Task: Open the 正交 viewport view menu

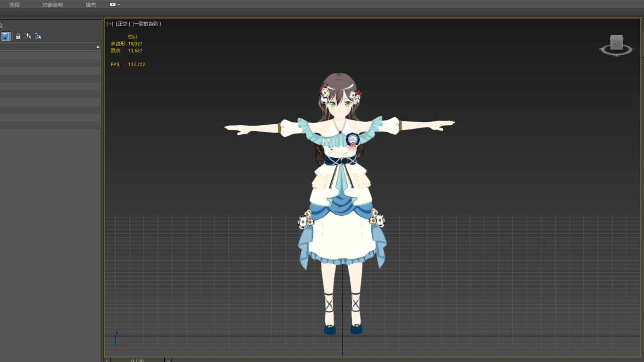Action: (x=123, y=24)
